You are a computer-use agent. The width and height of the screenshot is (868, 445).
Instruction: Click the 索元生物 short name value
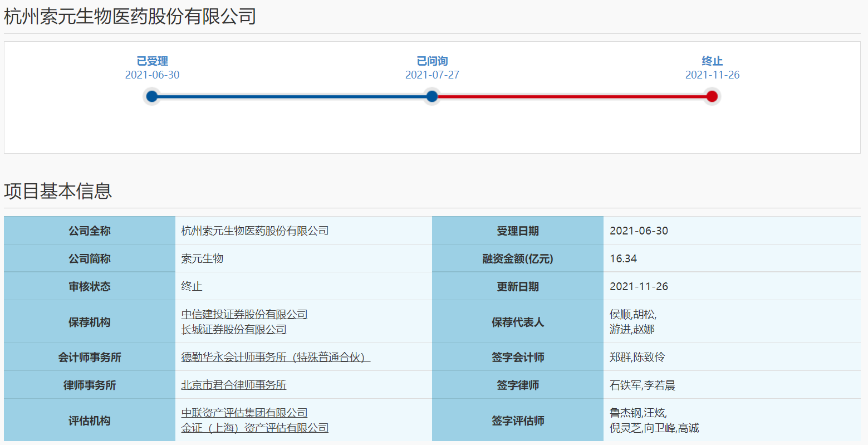click(x=203, y=258)
